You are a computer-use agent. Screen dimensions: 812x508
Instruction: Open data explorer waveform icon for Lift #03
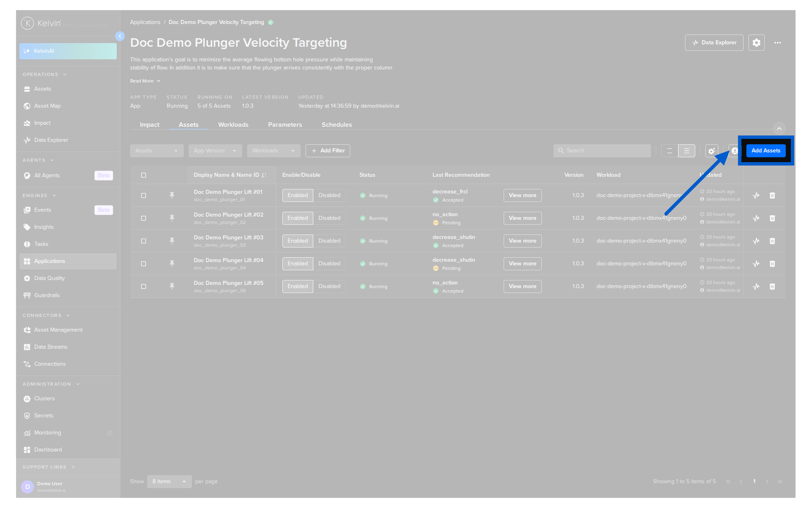coord(756,241)
